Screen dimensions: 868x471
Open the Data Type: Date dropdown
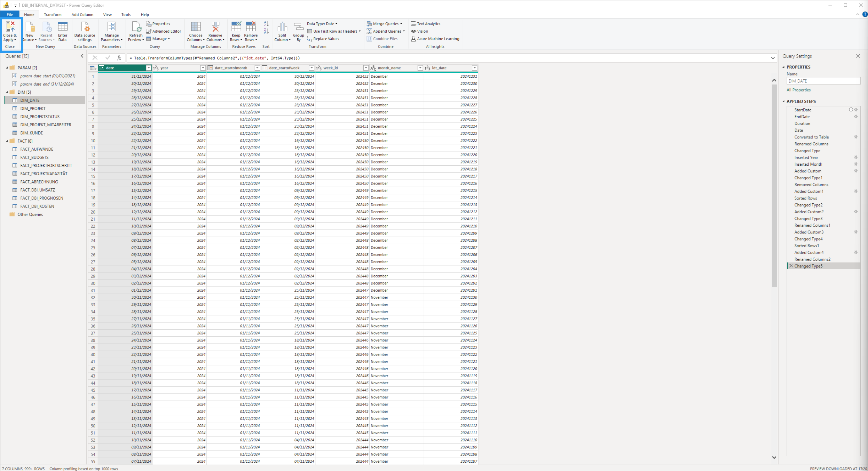pyautogui.click(x=322, y=24)
